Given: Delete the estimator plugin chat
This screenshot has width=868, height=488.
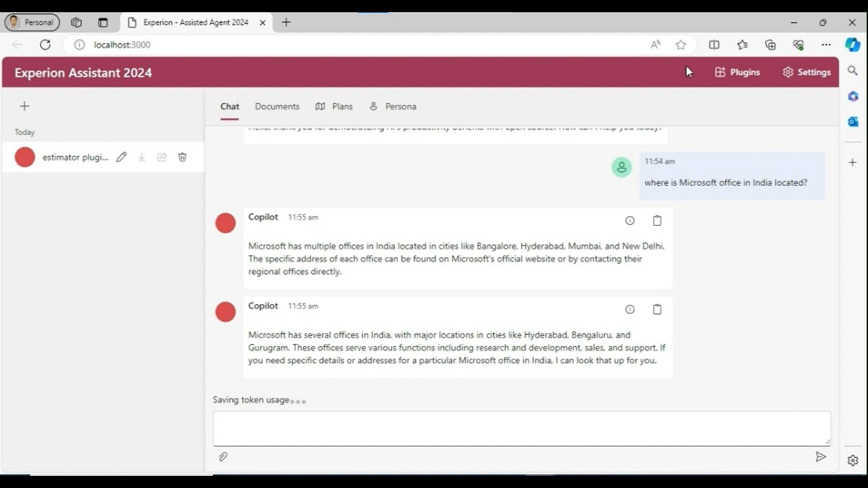Looking at the screenshot, I should click(182, 157).
